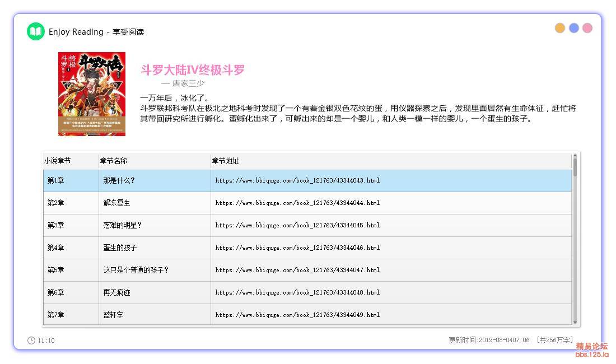Click the chapter list scrollbar down arrow
Image resolution: width=616 pixels, height=364 pixels.
coord(575,323)
